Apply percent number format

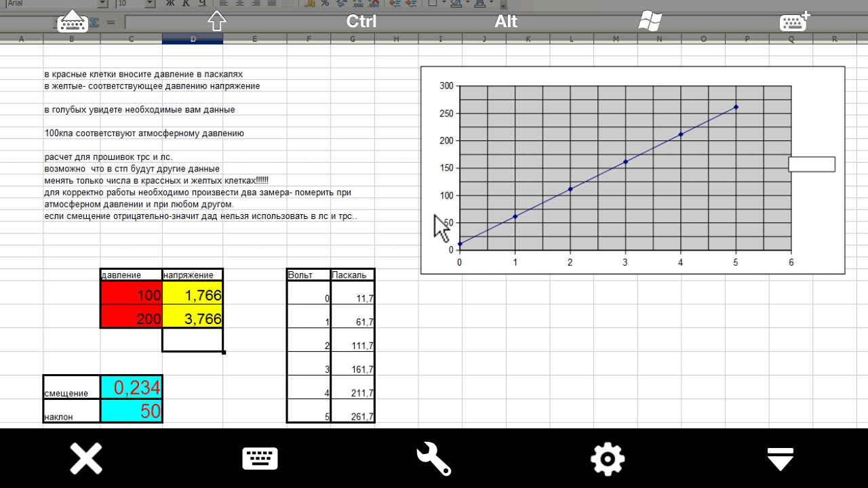(x=325, y=3)
